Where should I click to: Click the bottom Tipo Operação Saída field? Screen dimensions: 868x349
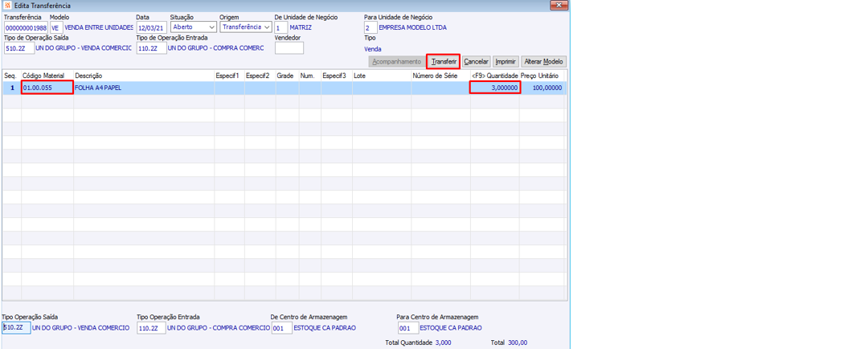pyautogui.click(x=16, y=328)
